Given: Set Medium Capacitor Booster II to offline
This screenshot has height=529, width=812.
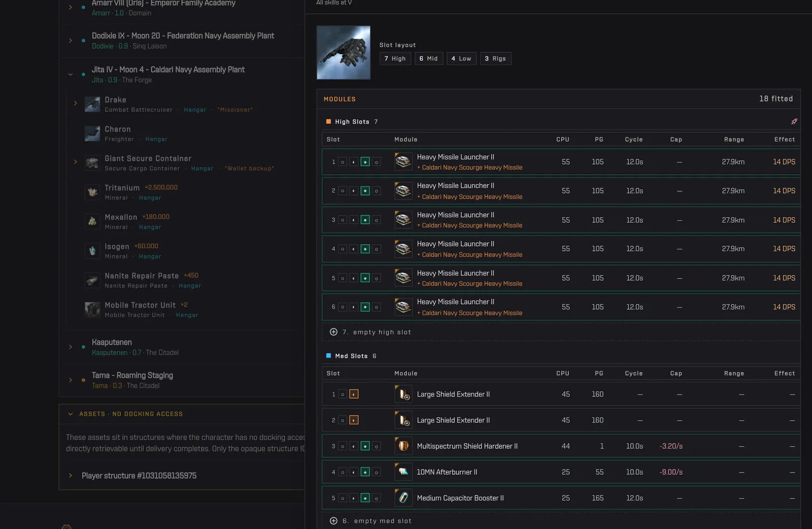Looking at the screenshot, I should click(x=343, y=498).
